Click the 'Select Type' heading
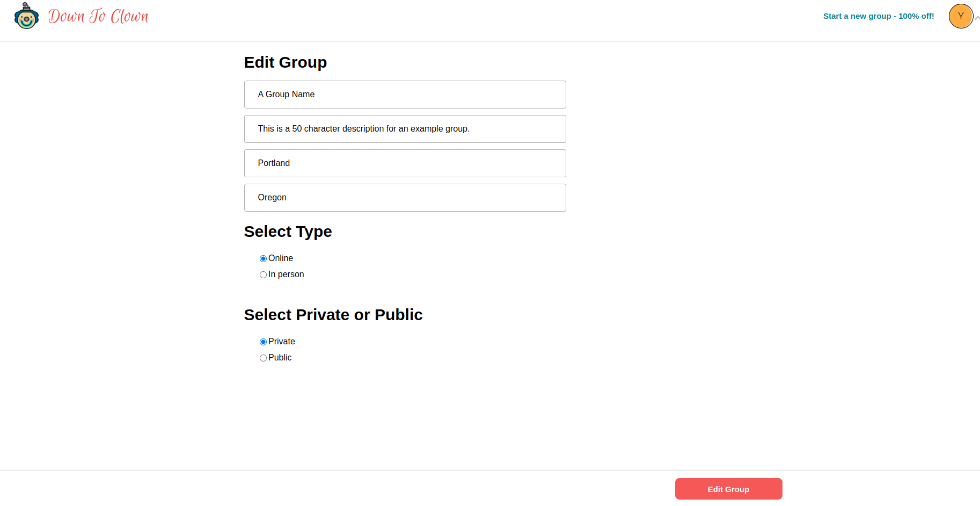Screen dimensions: 980x506 click(288, 232)
